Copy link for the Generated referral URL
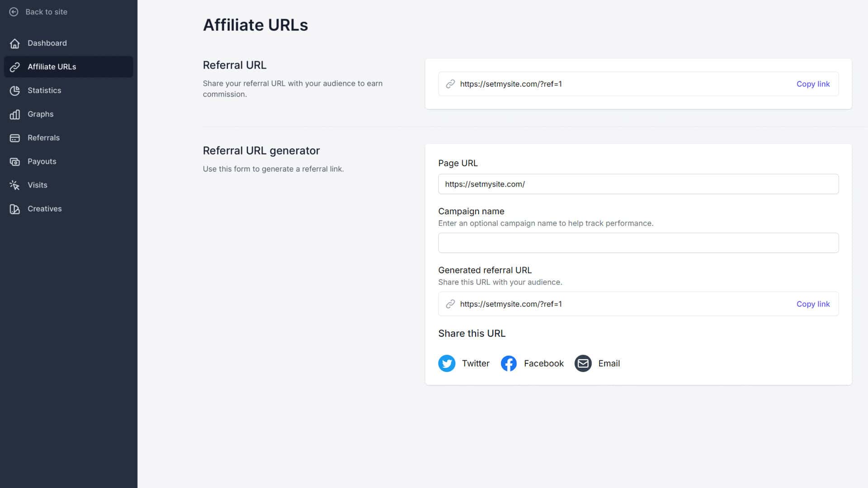Image resolution: width=868 pixels, height=488 pixels. 813,304
